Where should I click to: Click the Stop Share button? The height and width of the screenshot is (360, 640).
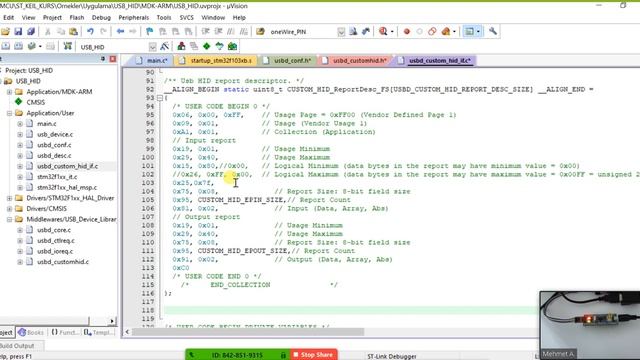coord(313,355)
